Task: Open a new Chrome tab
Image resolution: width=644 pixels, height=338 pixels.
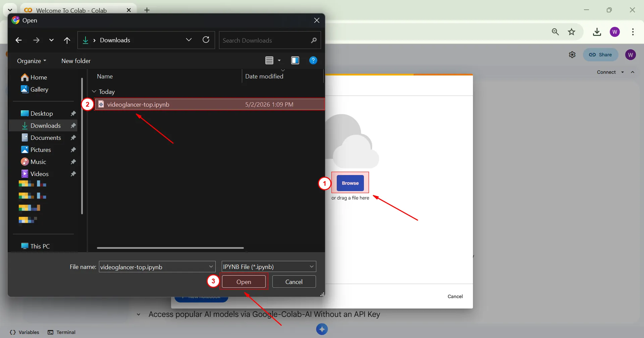Action: pyautogui.click(x=147, y=10)
